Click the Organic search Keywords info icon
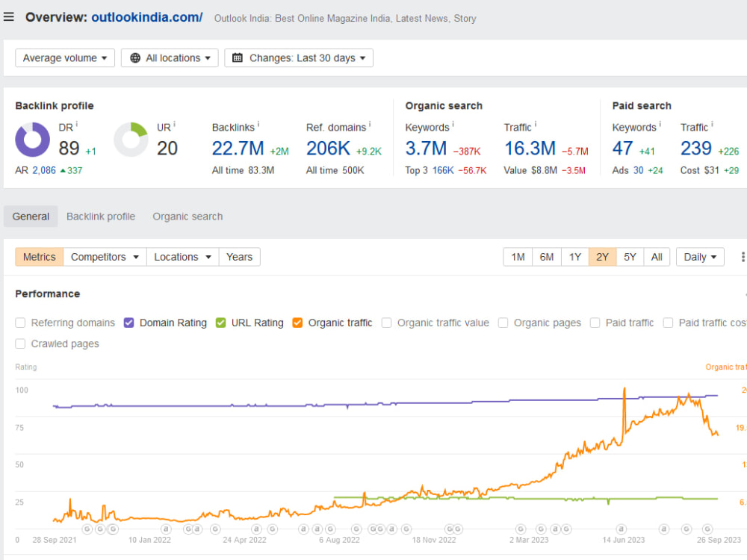747x560 pixels. [x=453, y=124]
